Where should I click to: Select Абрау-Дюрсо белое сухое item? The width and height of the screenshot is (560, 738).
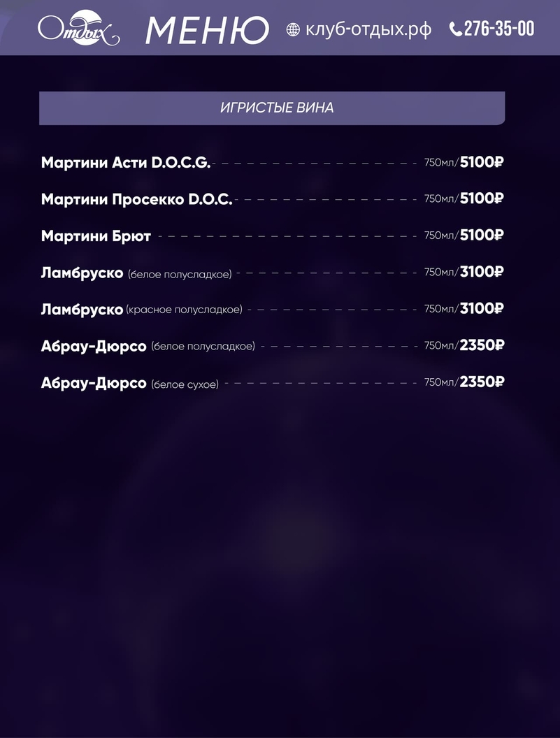pos(129,383)
